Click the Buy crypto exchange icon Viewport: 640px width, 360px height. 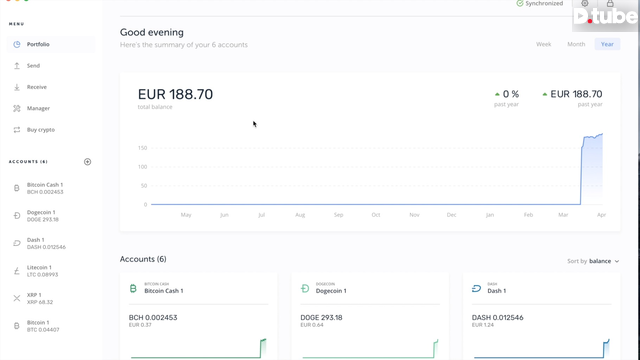click(17, 130)
